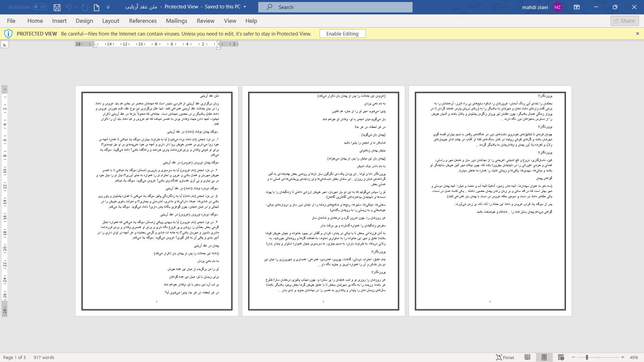Click in the Search box
Screen dimensions: 644x362
coord(335,7)
